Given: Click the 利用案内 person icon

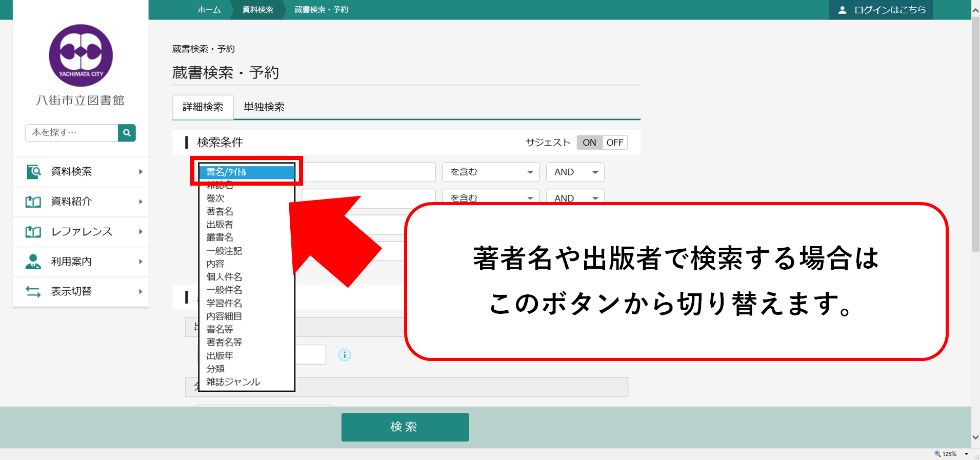Looking at the screenshot, I should click(33, 262).
